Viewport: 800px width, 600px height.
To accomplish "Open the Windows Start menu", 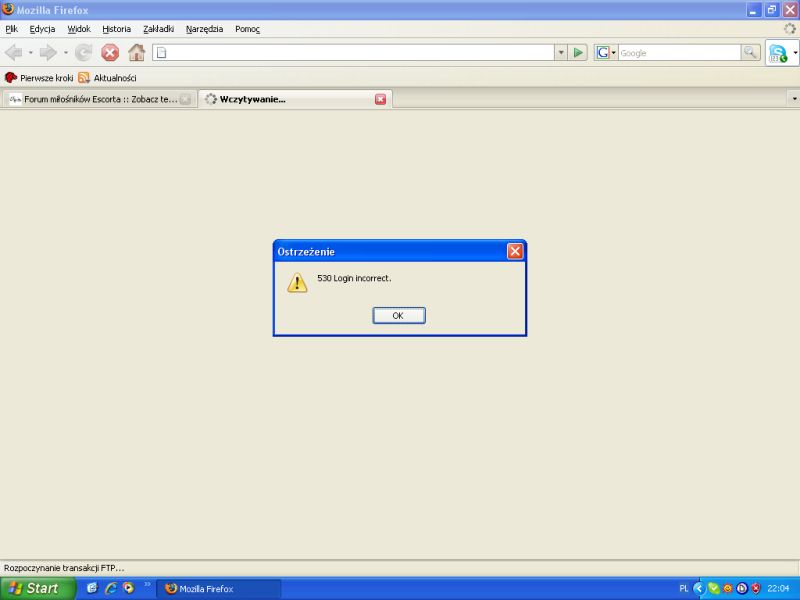I will click(x=37, y=588).
